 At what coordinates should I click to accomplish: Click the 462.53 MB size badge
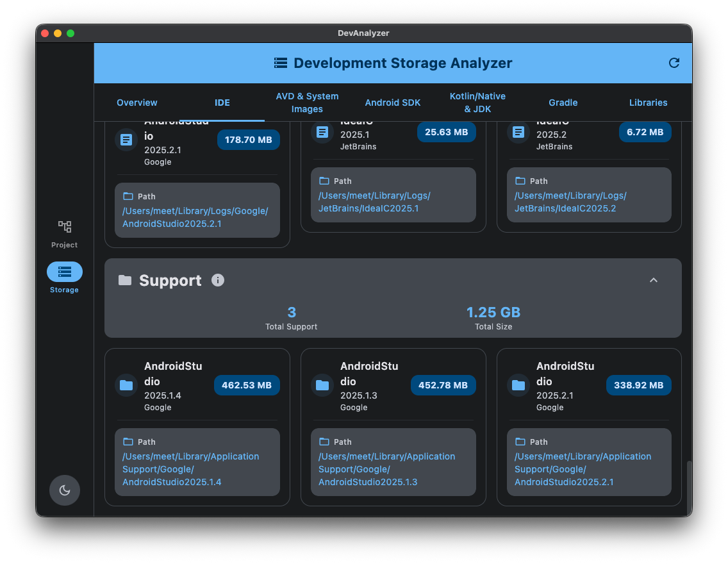coord(247,385)
